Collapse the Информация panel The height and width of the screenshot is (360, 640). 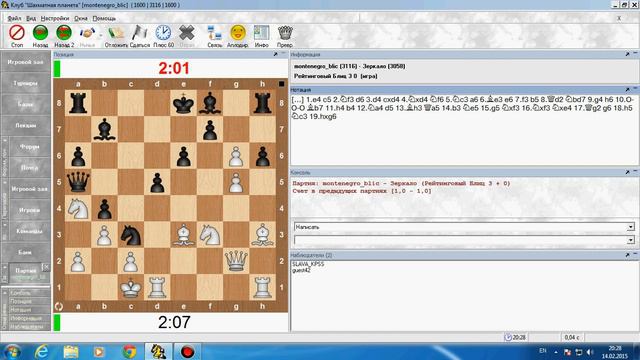(x=635, y=54)
